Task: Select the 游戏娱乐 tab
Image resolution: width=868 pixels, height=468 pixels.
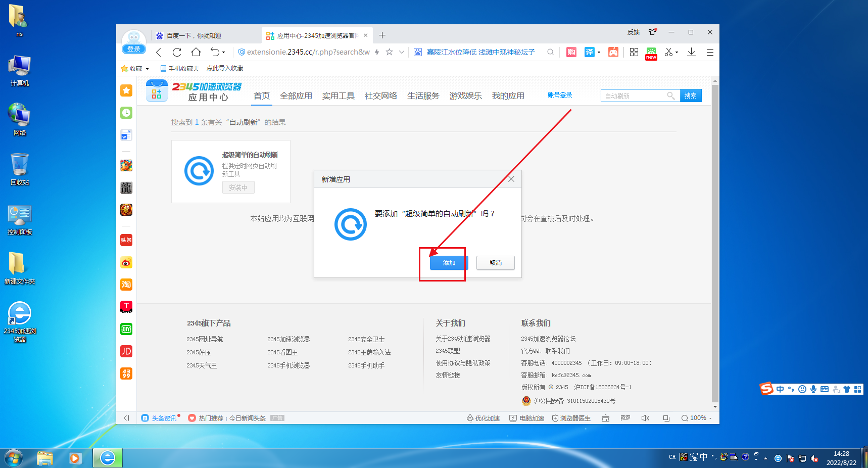Action: (466, 96)
